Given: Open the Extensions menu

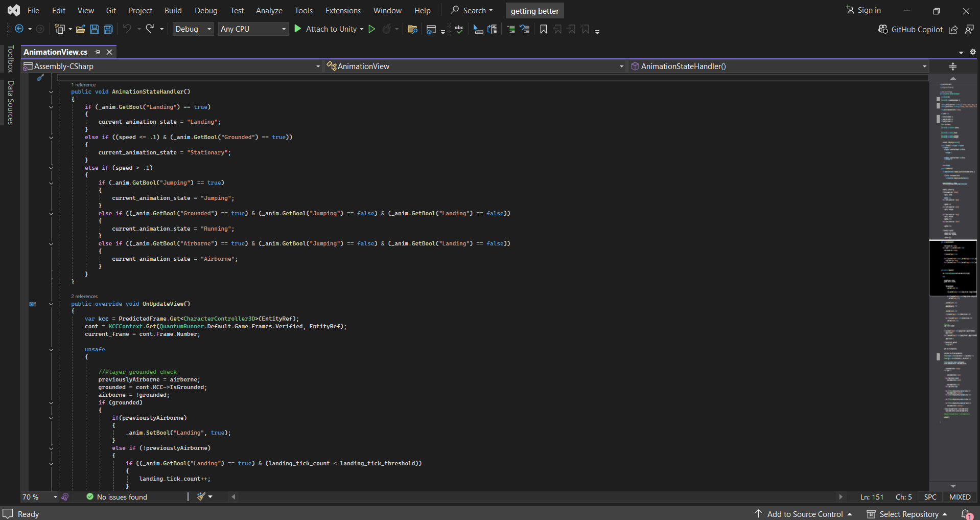Looking at the screenshot, I should (x=343, y=11).
